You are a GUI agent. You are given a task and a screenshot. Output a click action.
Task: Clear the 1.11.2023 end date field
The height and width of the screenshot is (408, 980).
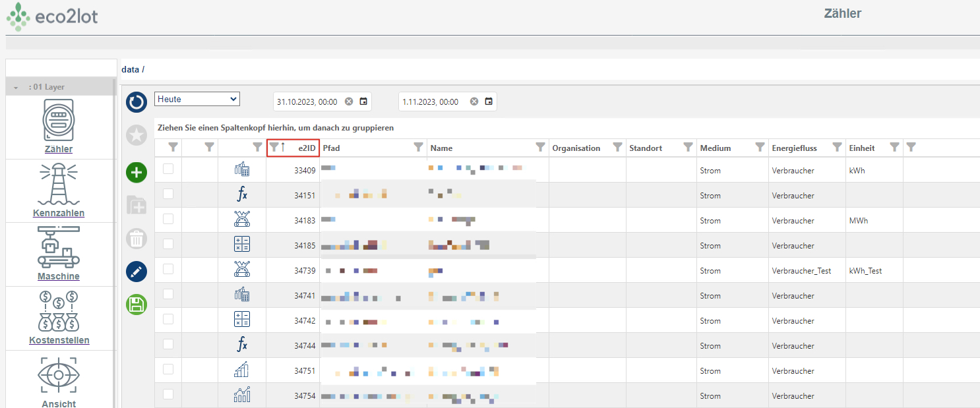click(474, 102)
